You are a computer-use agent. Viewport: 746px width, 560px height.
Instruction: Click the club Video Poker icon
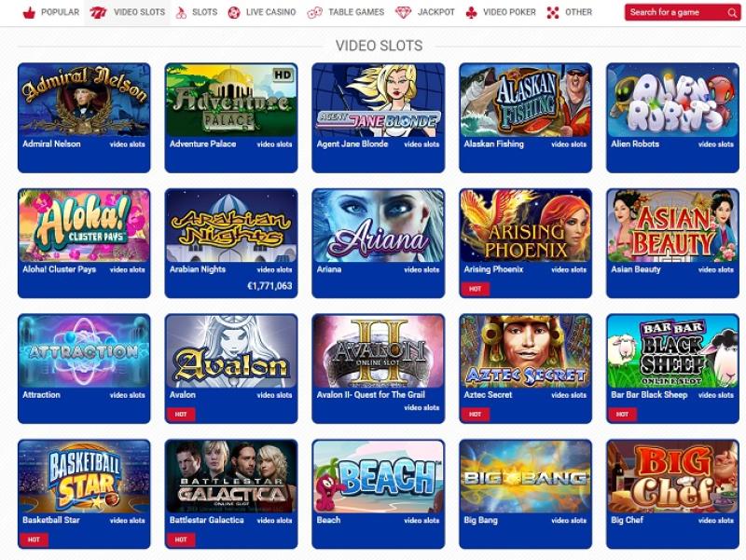click(x=471, y=13)
